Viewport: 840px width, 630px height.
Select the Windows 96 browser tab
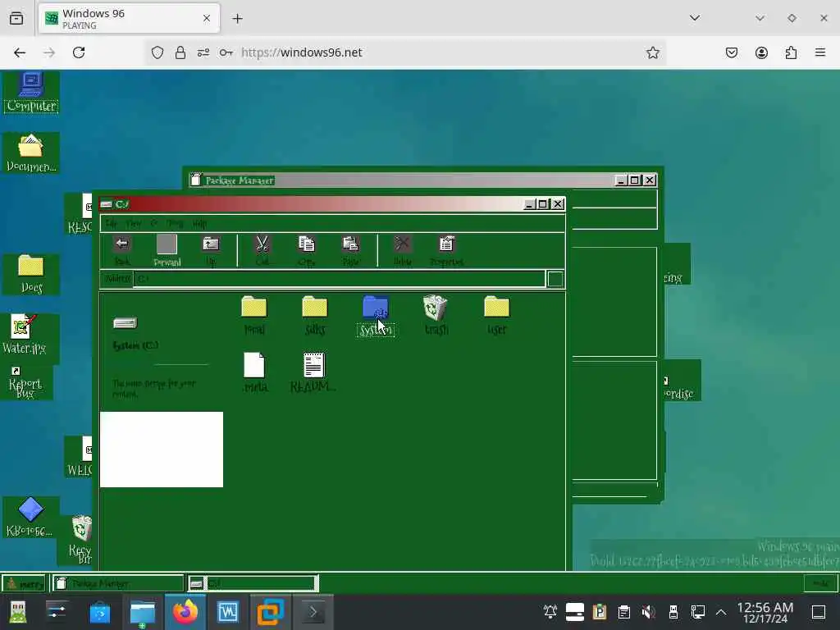click(x=129, y=18)
